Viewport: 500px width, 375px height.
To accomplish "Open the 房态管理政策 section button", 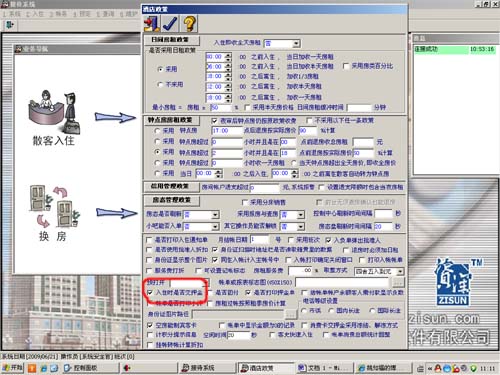I will tap(172, 200).
